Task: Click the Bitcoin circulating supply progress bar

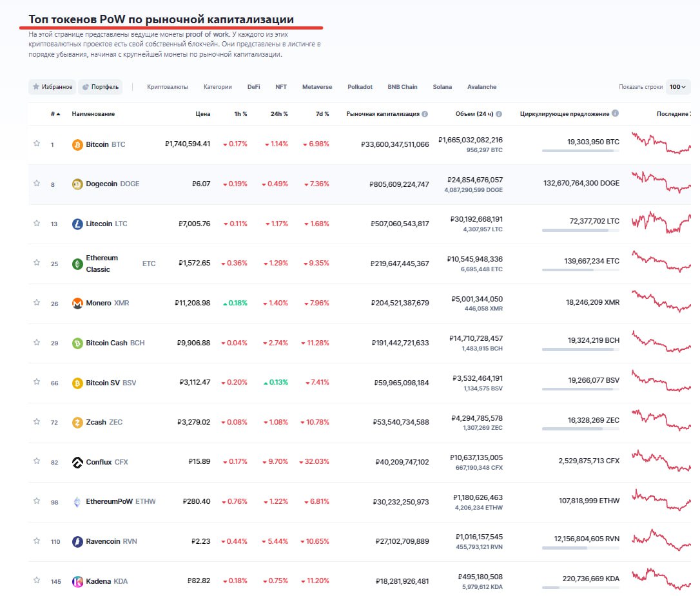Action: (x=580, y=151)
